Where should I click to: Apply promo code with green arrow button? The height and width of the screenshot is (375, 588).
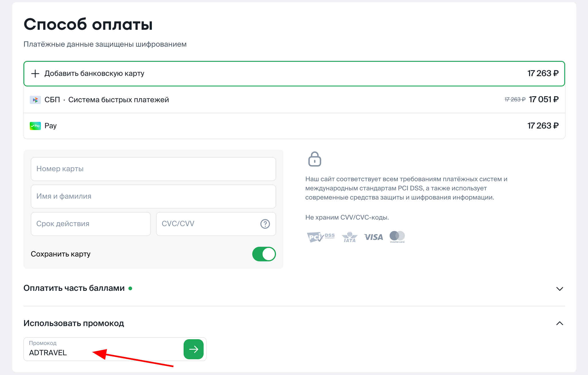[x=194, y=349]
